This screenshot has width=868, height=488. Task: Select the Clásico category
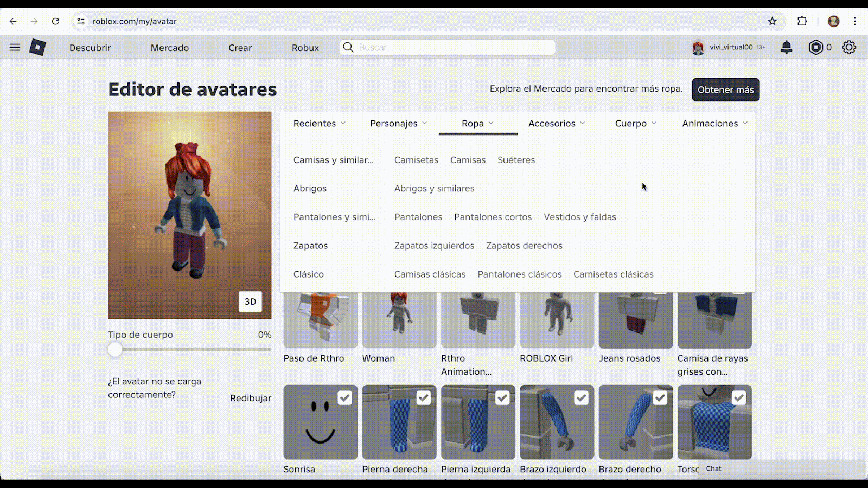click(309, 274)
